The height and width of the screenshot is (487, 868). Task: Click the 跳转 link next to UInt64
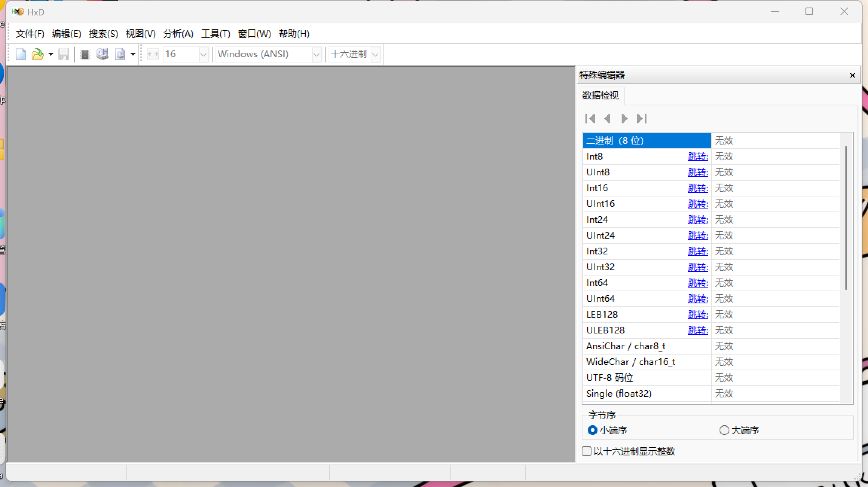(698, 299)
